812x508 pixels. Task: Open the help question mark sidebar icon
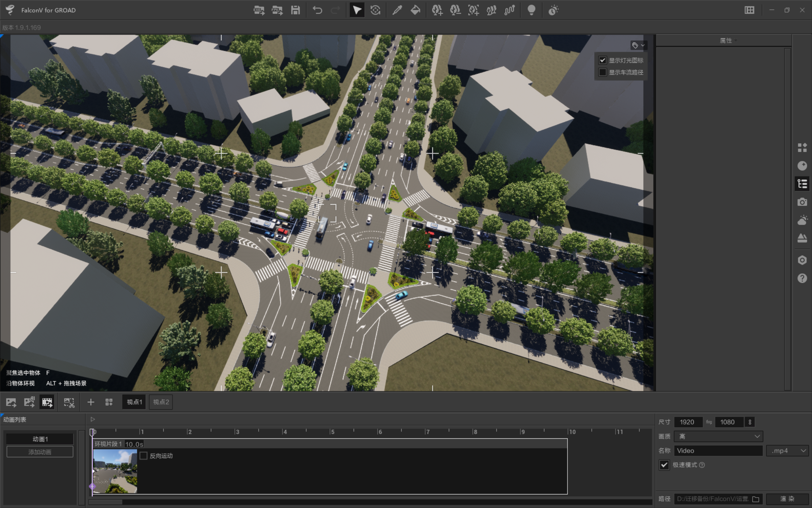pos(802,278)
